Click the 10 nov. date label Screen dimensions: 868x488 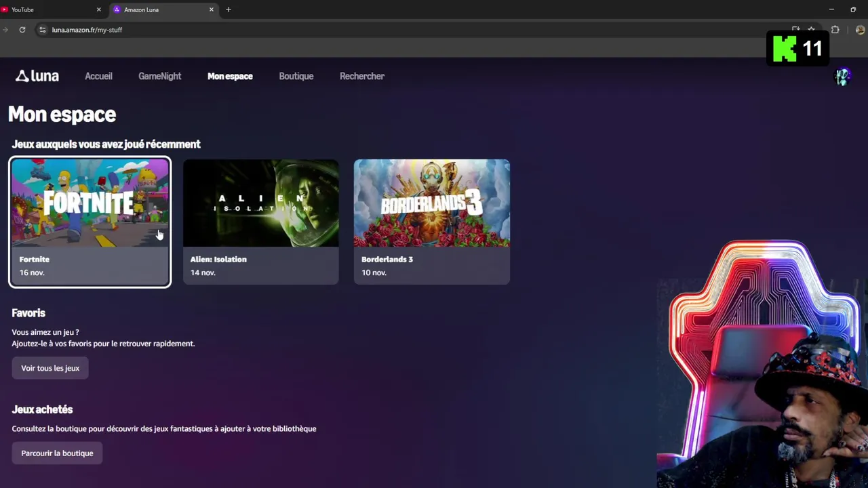pyautogui.click(x=374, y=272)
